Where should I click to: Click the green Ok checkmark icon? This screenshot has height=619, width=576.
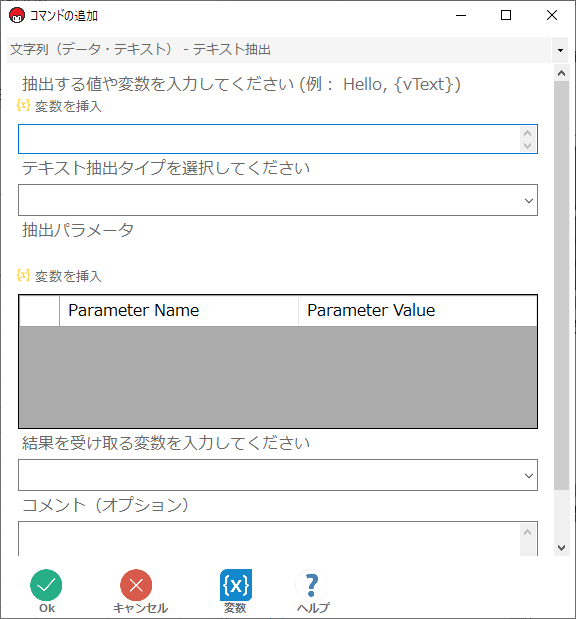coord(46,585)
